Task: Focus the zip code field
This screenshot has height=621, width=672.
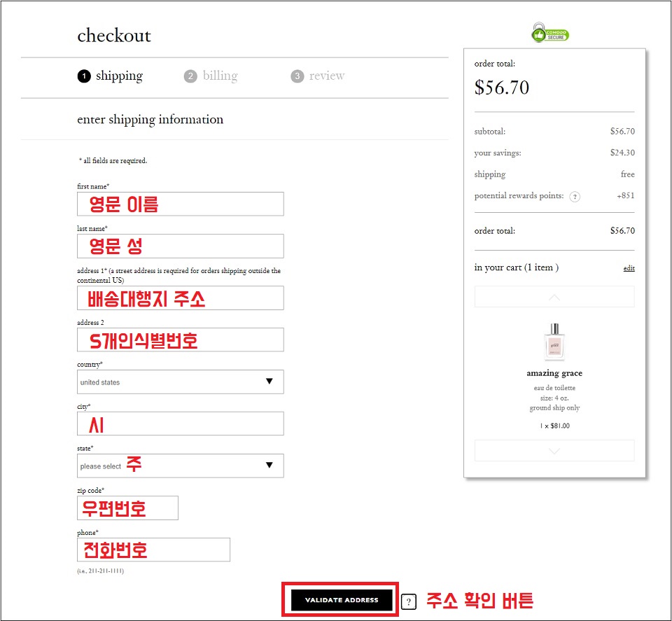Action: click(x=127, y=508)
